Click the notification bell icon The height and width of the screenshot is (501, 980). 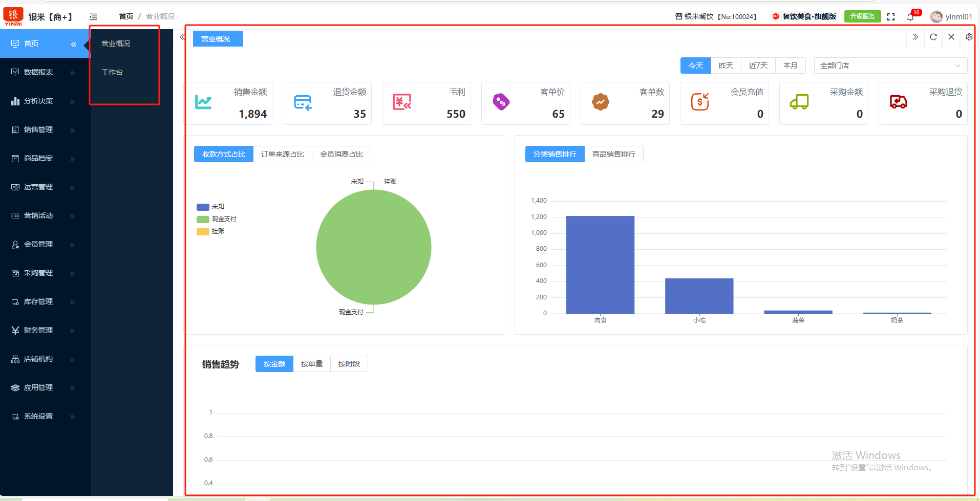coord(910,17)
